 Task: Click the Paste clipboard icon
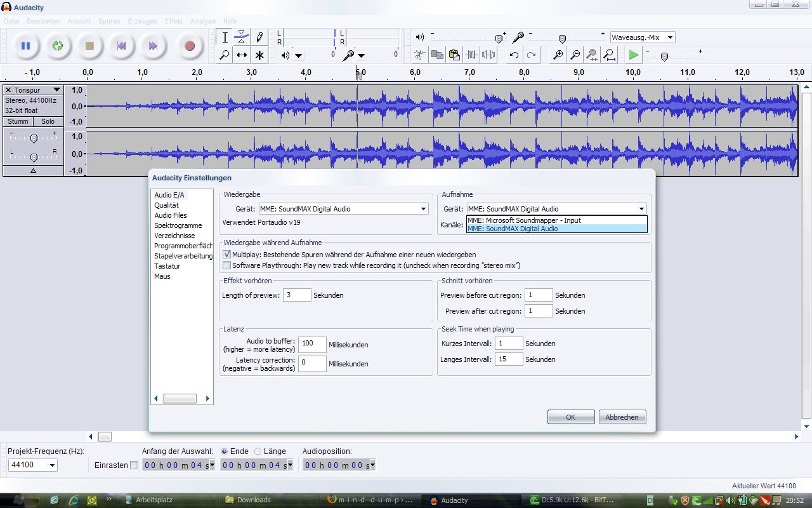coord(454,55)
